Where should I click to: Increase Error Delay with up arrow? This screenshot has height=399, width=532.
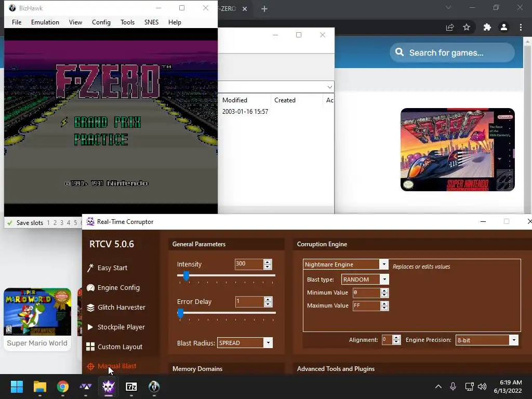(x=268, y=299)
